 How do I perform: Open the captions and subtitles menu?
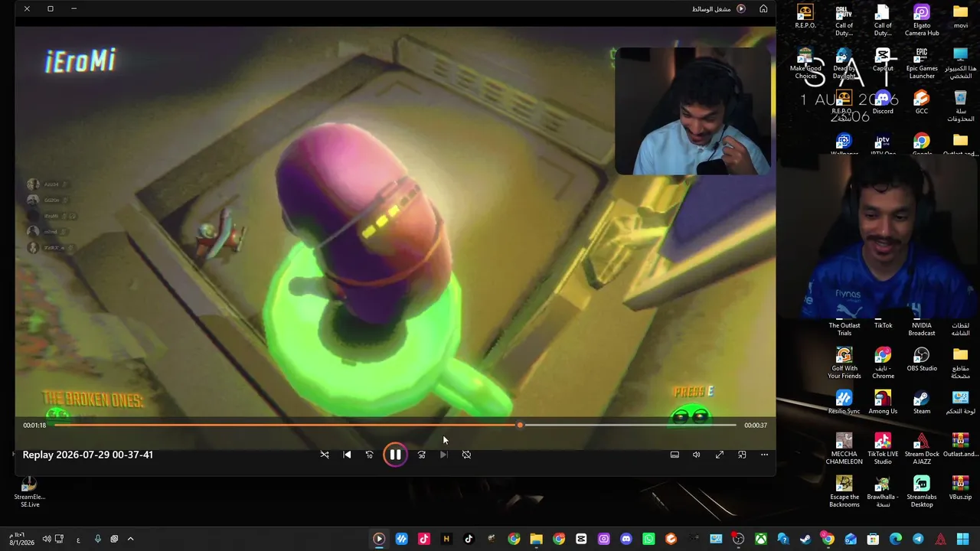[675, 455]
